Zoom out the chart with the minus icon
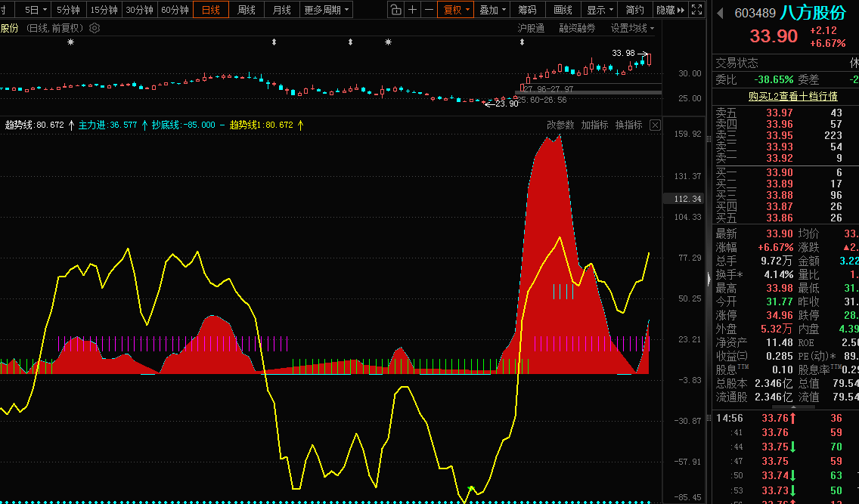The width and height of the screenshot is (859, 504). [x=429, y=10]
